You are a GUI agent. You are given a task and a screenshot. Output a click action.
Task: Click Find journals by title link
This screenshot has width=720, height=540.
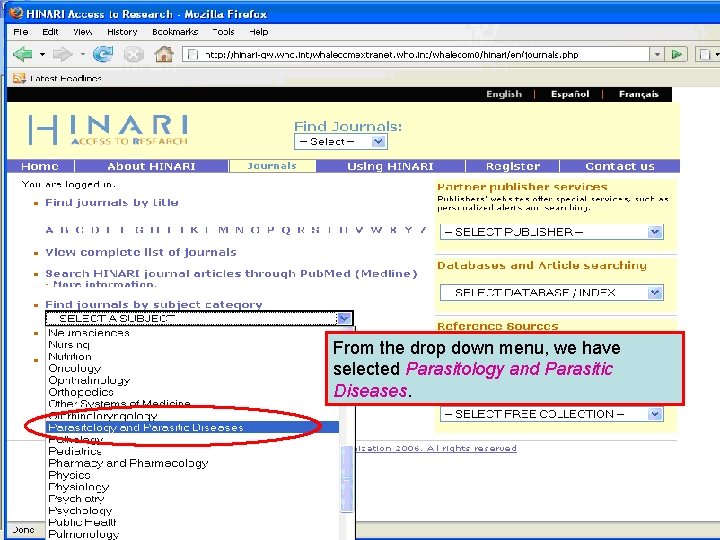click(112, 202)
